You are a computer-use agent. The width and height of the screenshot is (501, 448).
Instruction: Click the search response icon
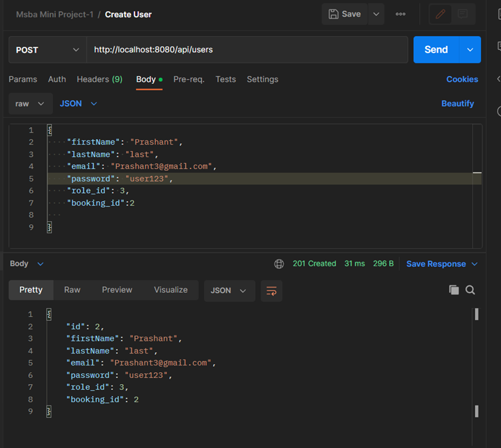(x=470, y=290)
